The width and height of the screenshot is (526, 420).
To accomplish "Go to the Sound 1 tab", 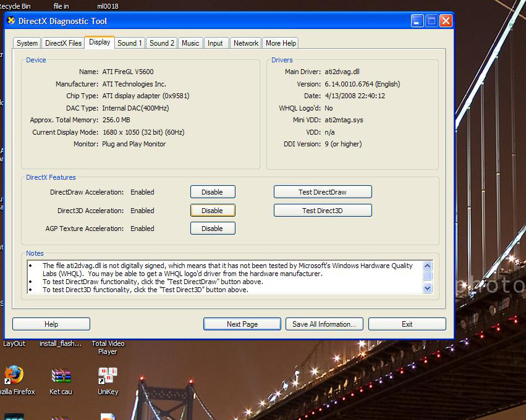I will pyautogui.click(x=129, y=43).
